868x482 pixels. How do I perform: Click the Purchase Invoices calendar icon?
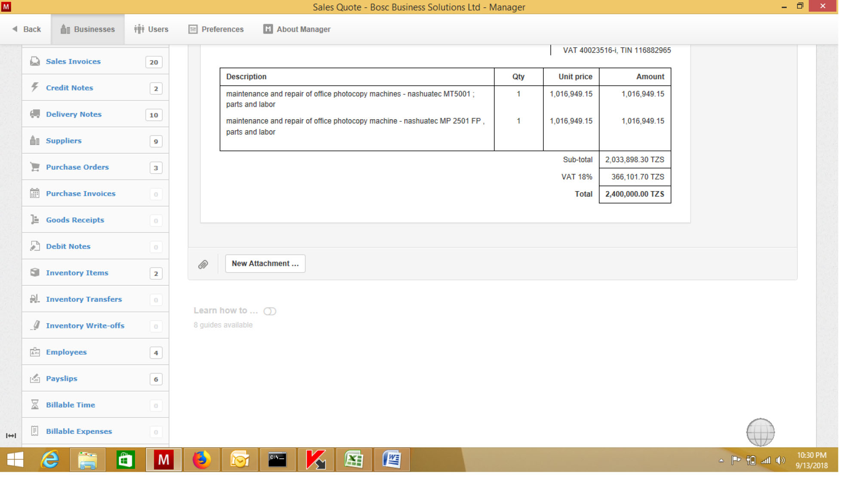click(35, 193)
